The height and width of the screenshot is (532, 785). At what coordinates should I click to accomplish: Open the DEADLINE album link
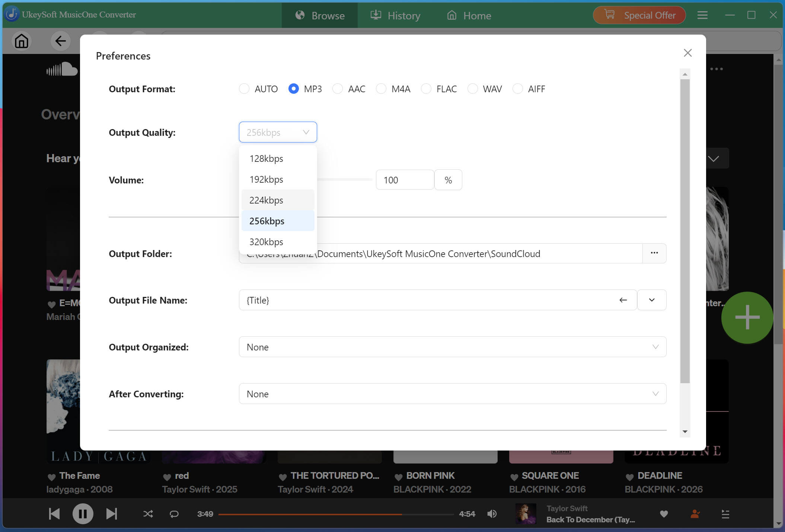point(660,476)
